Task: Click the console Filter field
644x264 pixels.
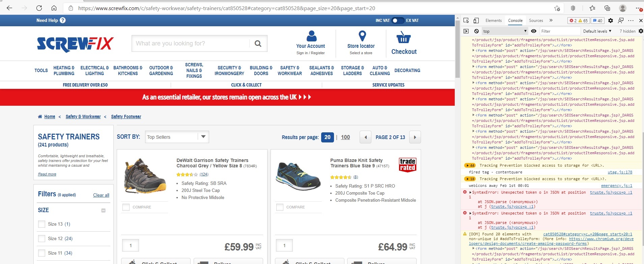Action: click(x=560, y=31)
